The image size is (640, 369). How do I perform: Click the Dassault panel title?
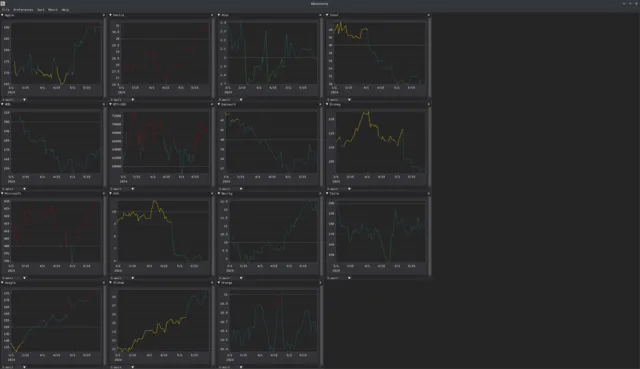(x=229, y=104)
